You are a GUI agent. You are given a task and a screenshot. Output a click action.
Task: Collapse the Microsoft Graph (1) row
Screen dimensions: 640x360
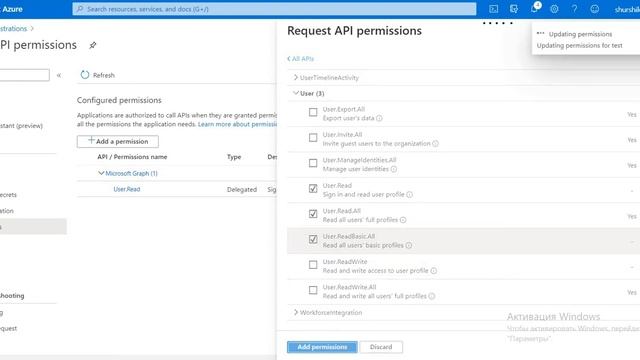point(101,173)
